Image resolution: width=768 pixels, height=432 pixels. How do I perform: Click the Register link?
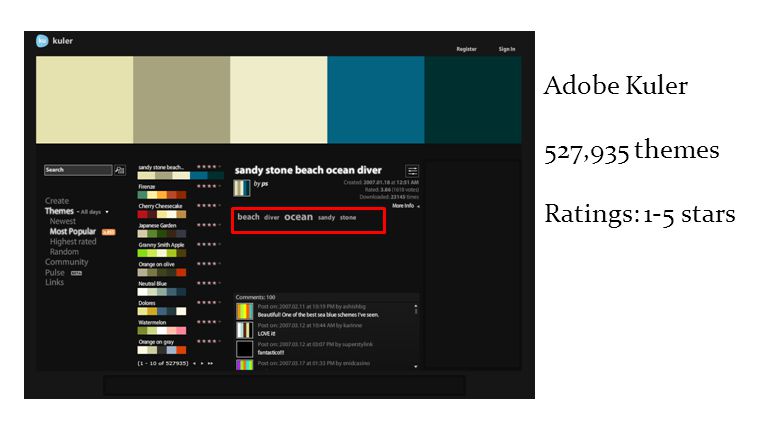[x=466, y=49]
